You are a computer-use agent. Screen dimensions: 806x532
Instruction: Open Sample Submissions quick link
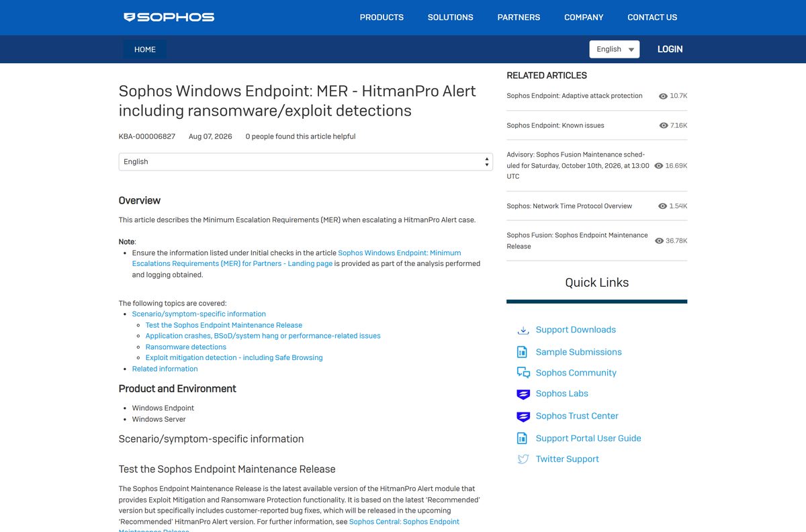pyautogui.click(x=578, y=352)
